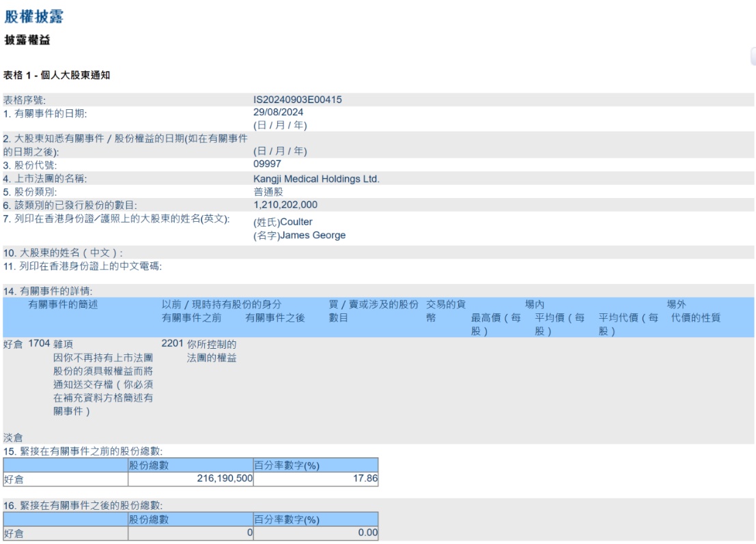Click label 3. 股份代號:
Viewport: 756px width, 544px height.
(30, 165)
